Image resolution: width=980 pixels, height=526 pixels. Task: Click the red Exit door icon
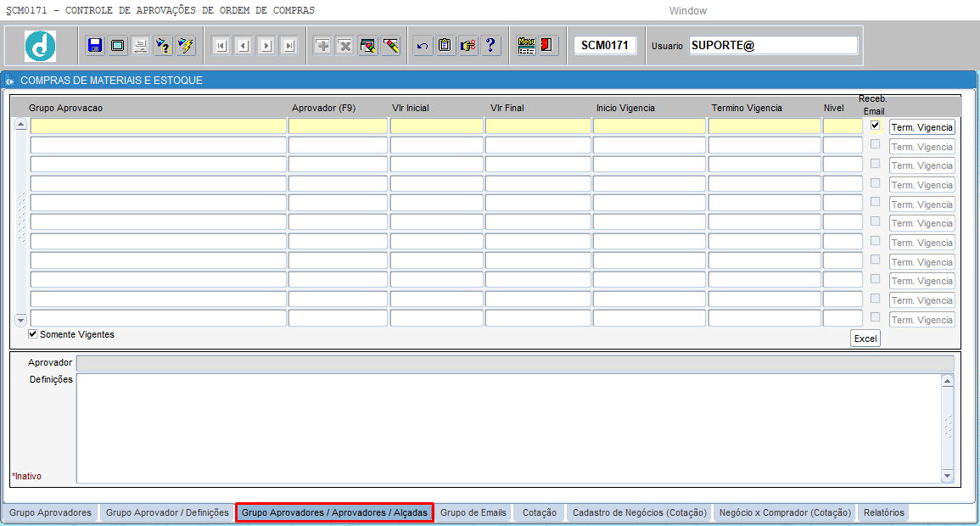point(547,46)
